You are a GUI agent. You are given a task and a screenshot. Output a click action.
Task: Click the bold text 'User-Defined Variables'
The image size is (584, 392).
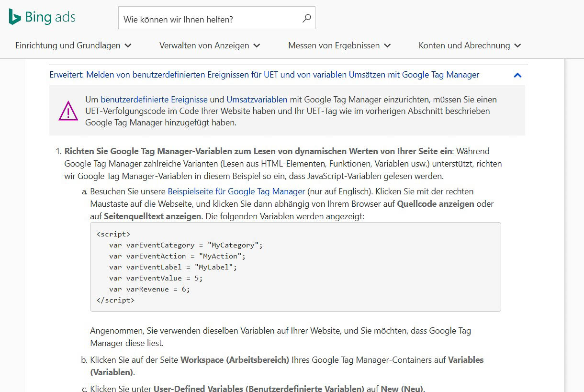(x=199, y=388)
